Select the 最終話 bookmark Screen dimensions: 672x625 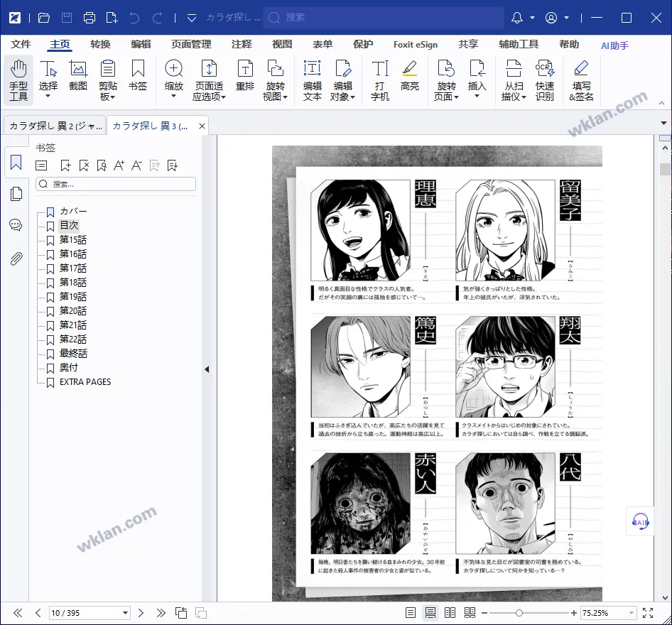pyautogui.click(x=73, y=354)
